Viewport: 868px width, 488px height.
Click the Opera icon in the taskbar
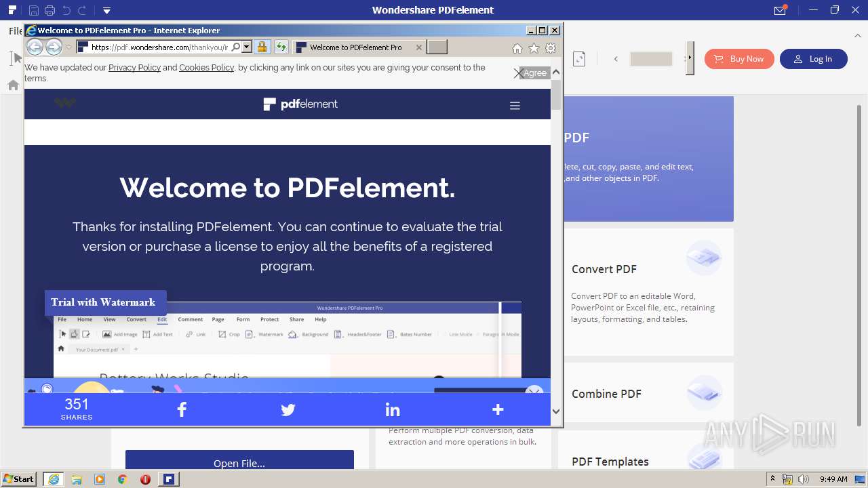[x=145, y=479]
